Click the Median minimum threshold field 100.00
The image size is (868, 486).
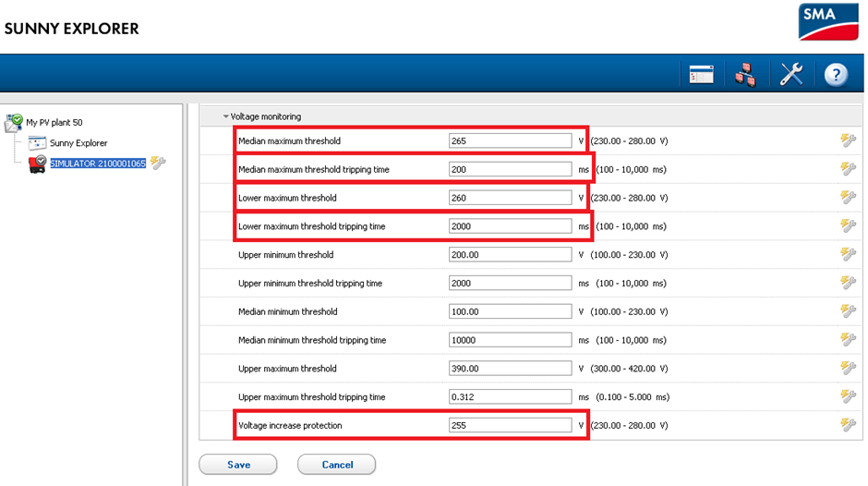510,311
